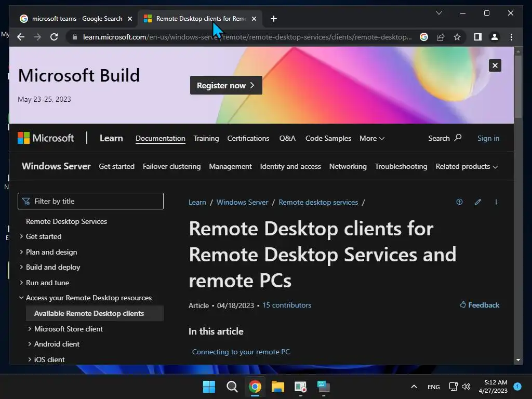Open Management nav item
Screen dimensions: 532x399
pos(230,166)
